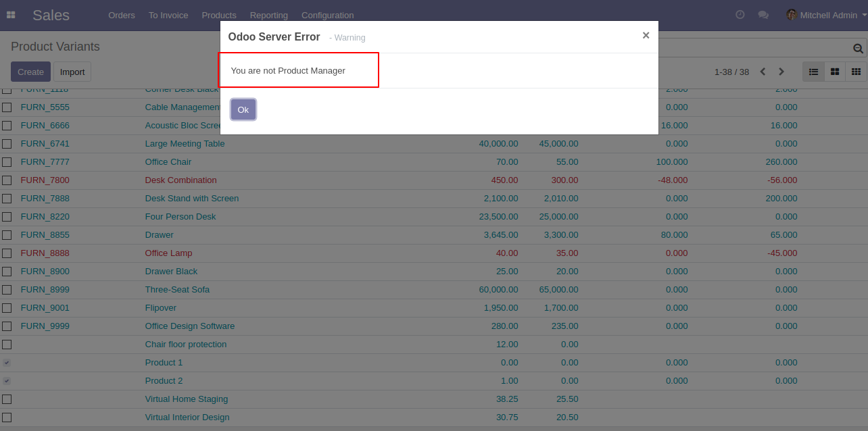Open the Large Meeting Table product
868x431 pixels.
pyautogui.click(x=185, y=143)
